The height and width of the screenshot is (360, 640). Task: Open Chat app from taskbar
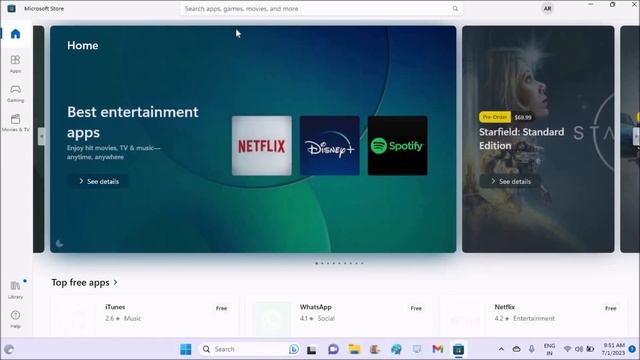pos(333,349)
